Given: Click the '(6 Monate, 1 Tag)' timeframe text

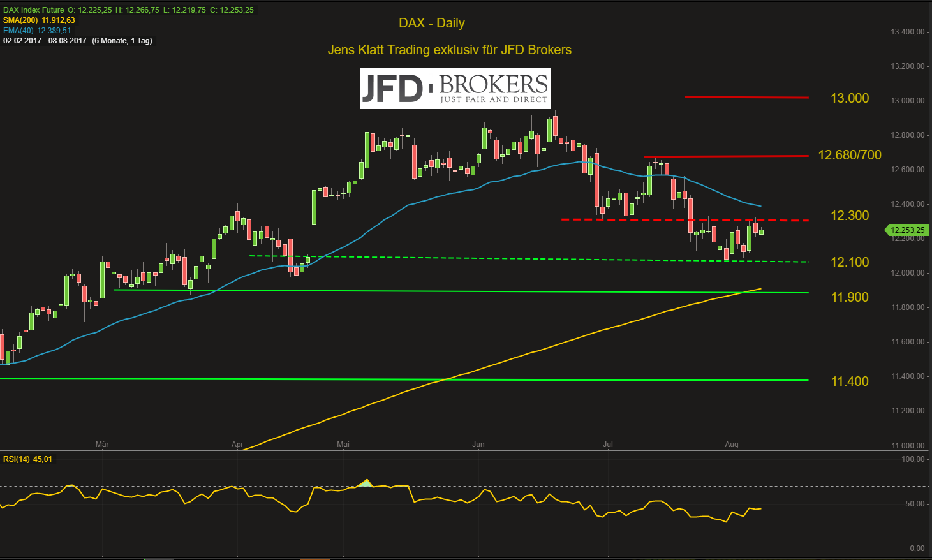Looking at the screenshot, I should pos(122,41).
